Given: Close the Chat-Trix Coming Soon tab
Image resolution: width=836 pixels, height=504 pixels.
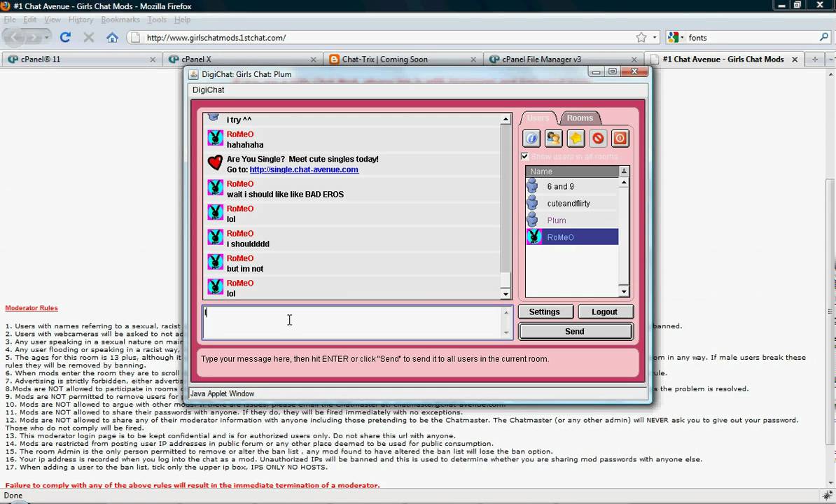Looking at the screenshot, I should [x=473, y=59].
